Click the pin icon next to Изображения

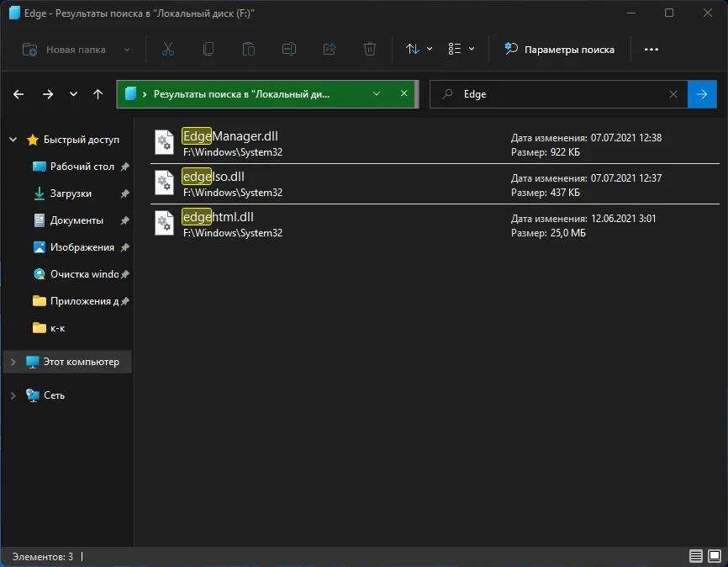125,247
